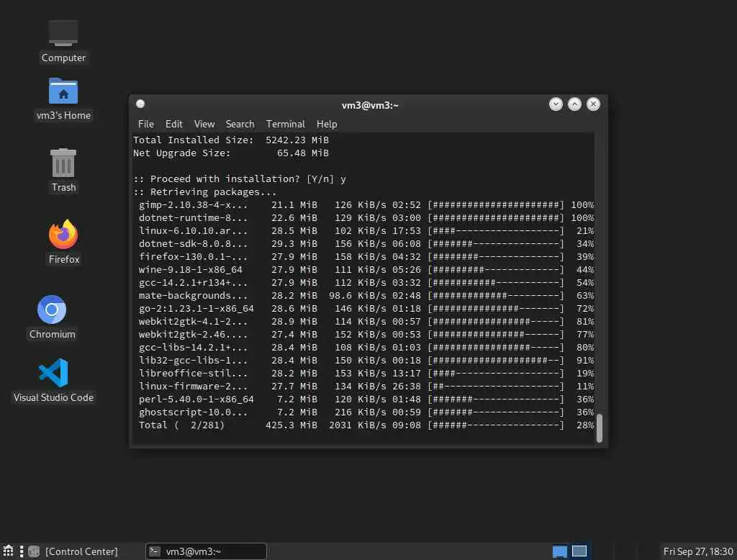The image size is (737, 560).
Task: Click the 'Net Upgrade Size:' line
Action: point(231,153)
